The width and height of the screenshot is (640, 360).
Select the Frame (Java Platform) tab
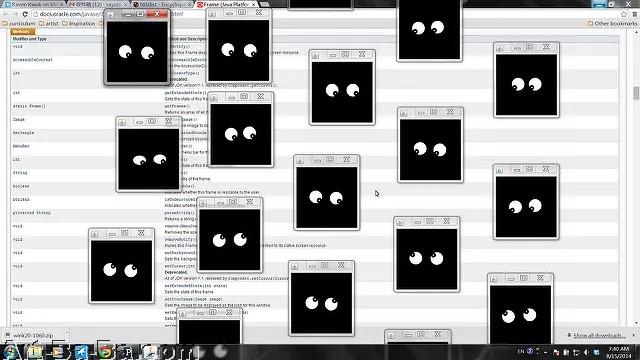[x=226, y=4]
